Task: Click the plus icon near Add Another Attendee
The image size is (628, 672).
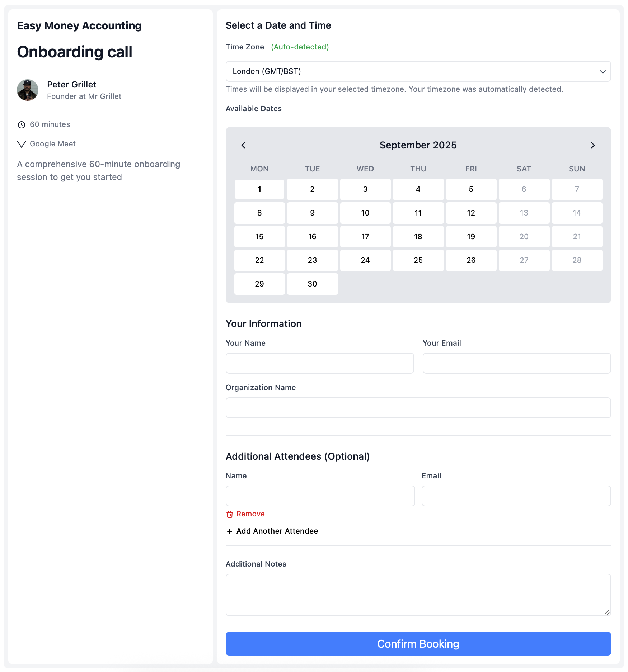Action: [x=230, y=531]
